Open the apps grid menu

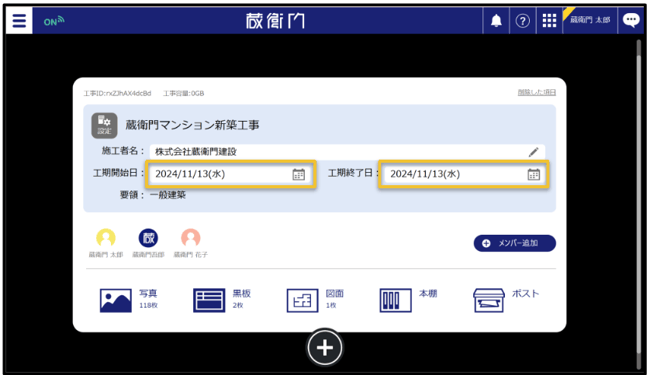[x=549, y=20]
